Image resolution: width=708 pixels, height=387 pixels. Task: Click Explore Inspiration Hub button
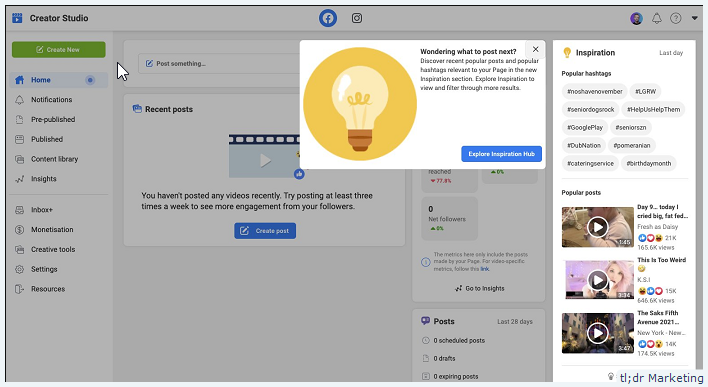[502, 154]
